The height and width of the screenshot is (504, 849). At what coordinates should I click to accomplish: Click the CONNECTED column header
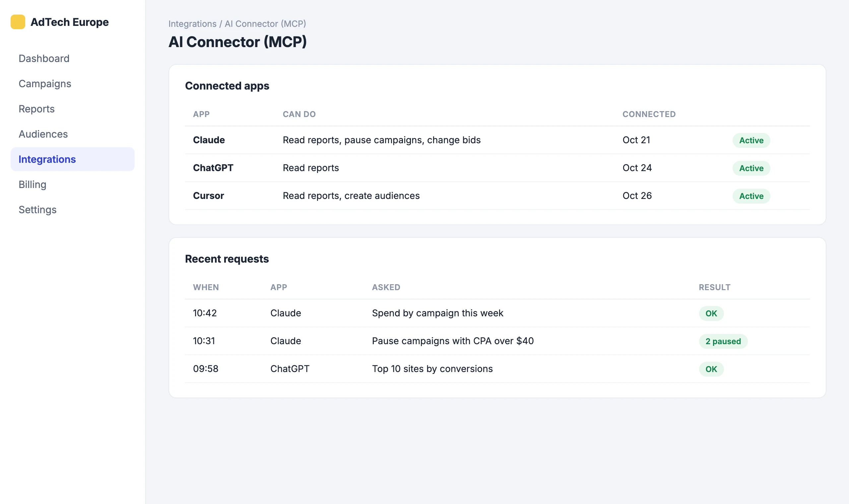[649, 114]
